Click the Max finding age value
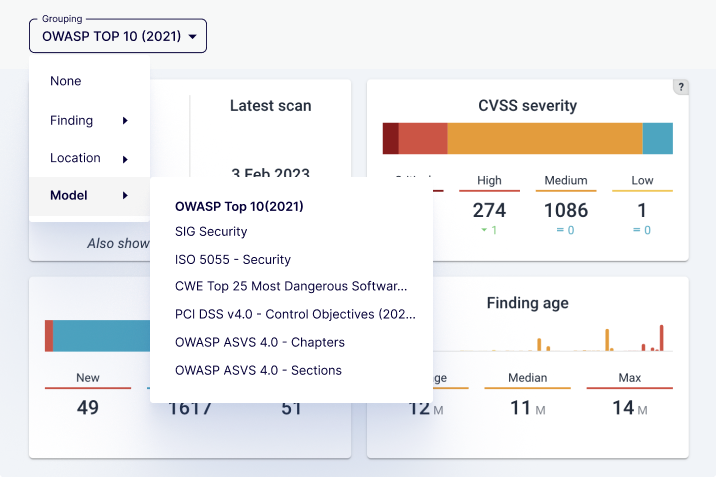Image resolution: width=716 pixels, height=477 pixels. pos(630,408)
